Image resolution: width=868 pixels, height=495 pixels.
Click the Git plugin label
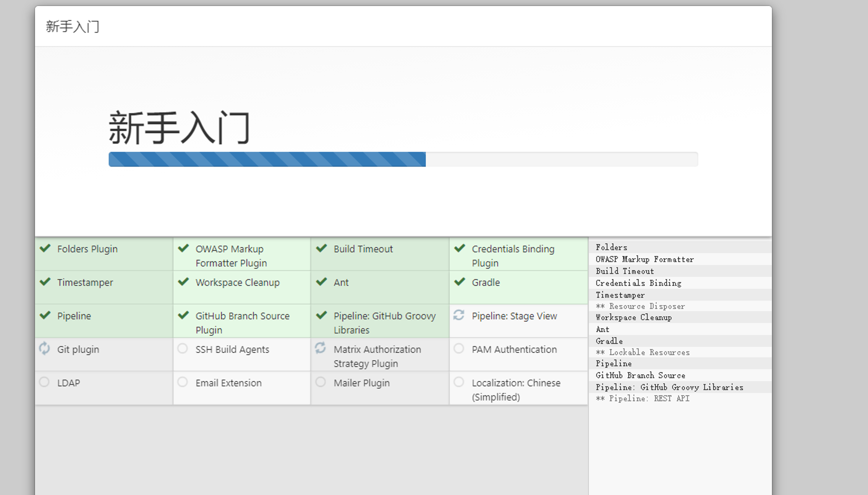tap(78, 349)
